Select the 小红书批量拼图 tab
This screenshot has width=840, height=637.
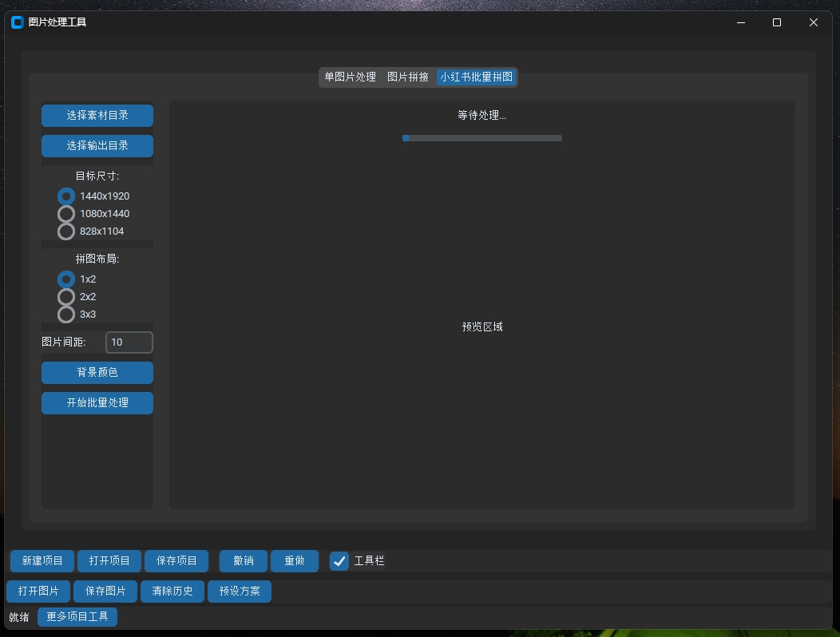[476, 77]
